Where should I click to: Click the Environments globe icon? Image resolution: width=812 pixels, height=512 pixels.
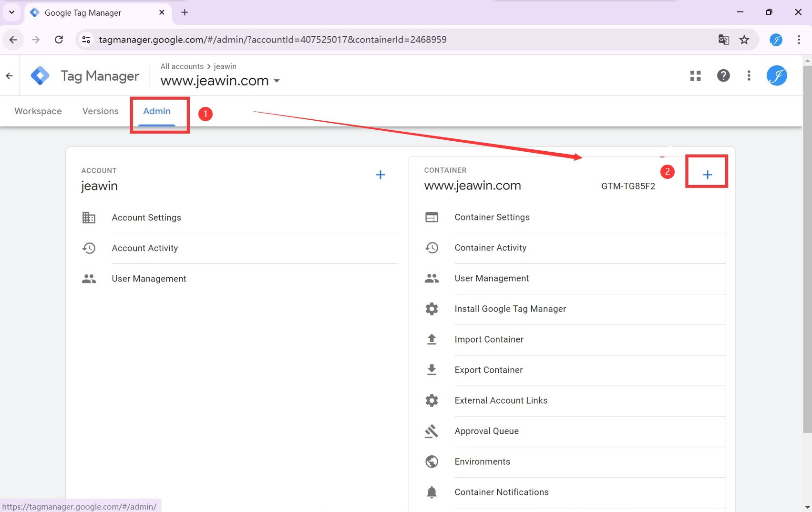click(x=432, y=461)
